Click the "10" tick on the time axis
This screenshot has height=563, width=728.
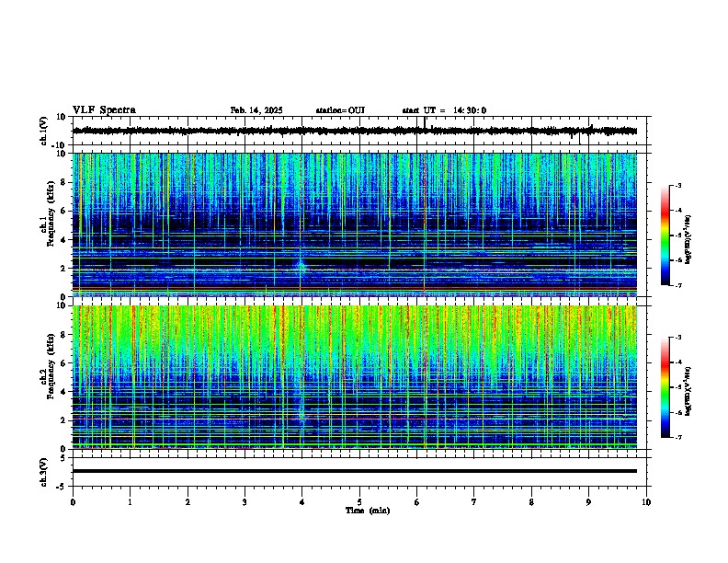(x=646, y=502)
